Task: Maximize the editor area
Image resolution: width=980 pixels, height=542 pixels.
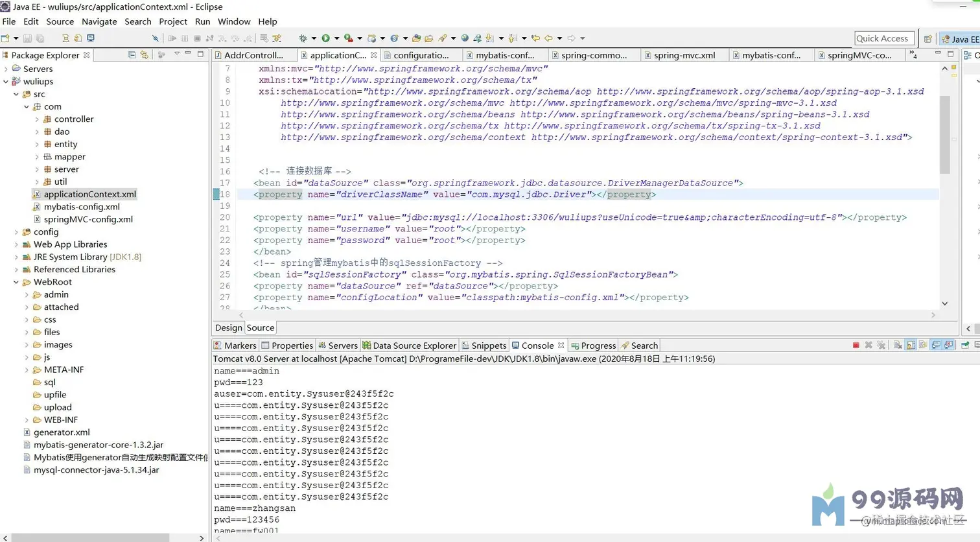Action: click(x=951, y=54)
